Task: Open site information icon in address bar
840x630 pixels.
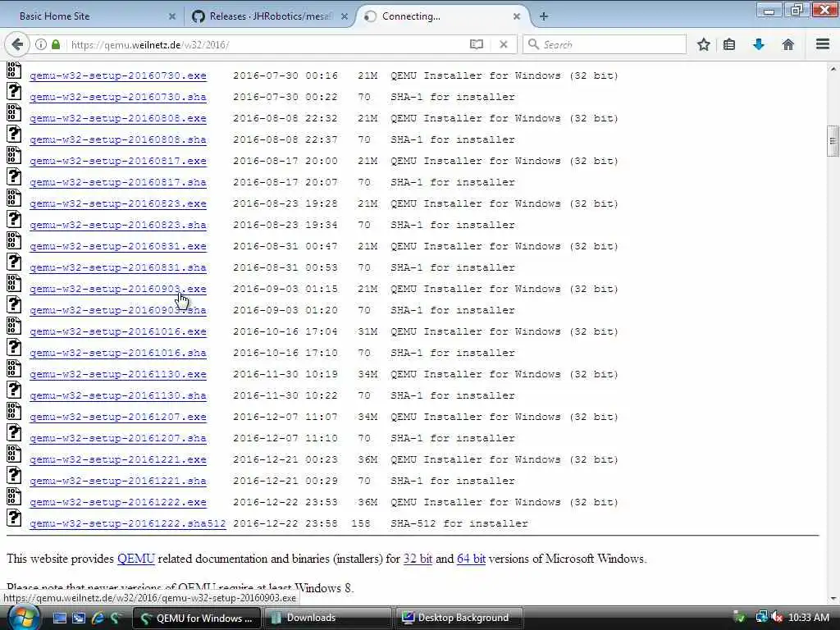Action: [41, 44]
